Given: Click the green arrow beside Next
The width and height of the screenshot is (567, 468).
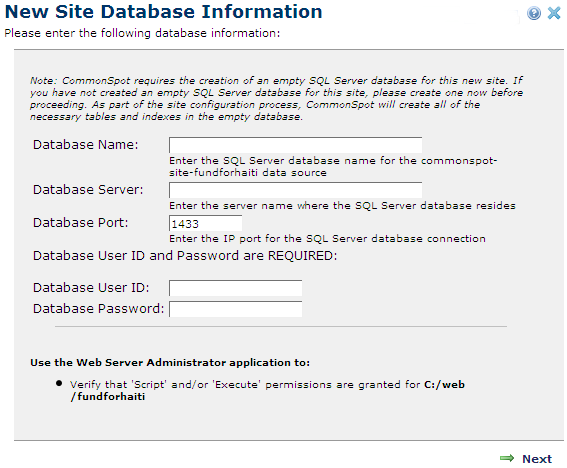Looking at the screenshot, I should point(507,458).
